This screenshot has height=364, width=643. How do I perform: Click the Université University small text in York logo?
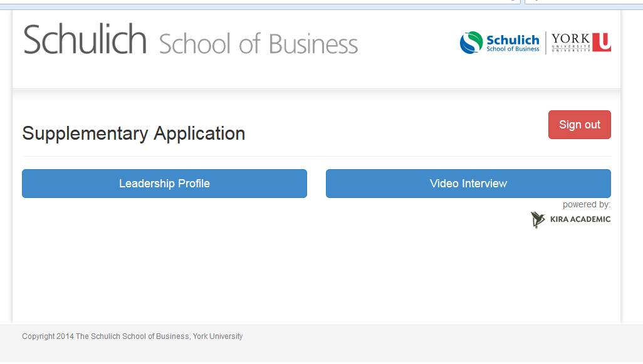click(570, 48)
